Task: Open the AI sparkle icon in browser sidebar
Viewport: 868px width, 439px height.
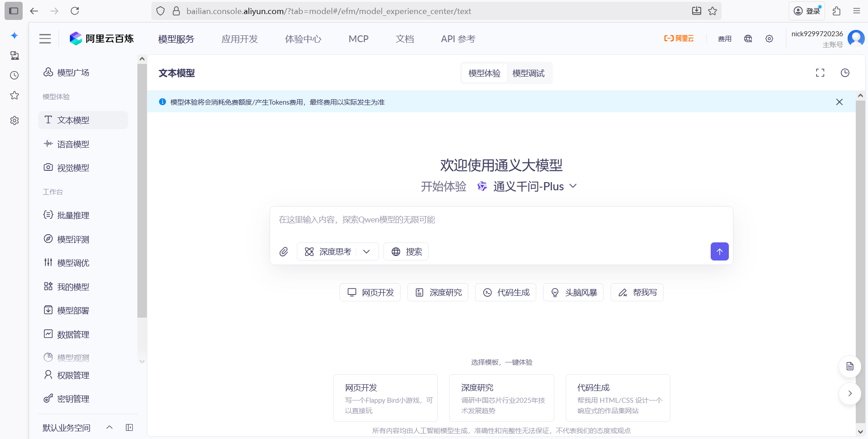Action: click(15, 35)
